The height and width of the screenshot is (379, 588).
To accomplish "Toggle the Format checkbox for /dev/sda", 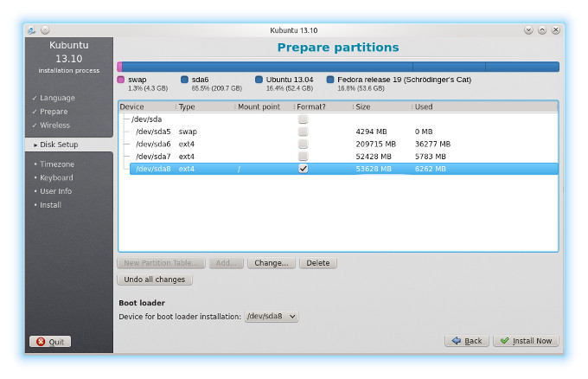I will tap(303, 119).
